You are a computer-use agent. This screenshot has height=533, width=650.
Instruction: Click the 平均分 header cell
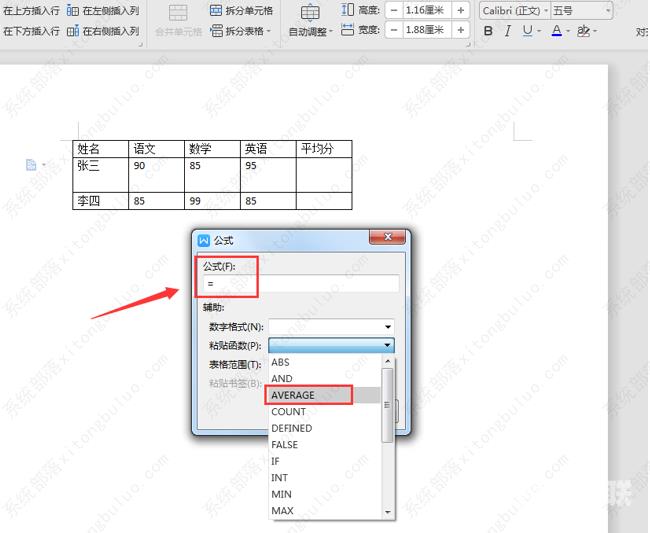tap(324, 149)
